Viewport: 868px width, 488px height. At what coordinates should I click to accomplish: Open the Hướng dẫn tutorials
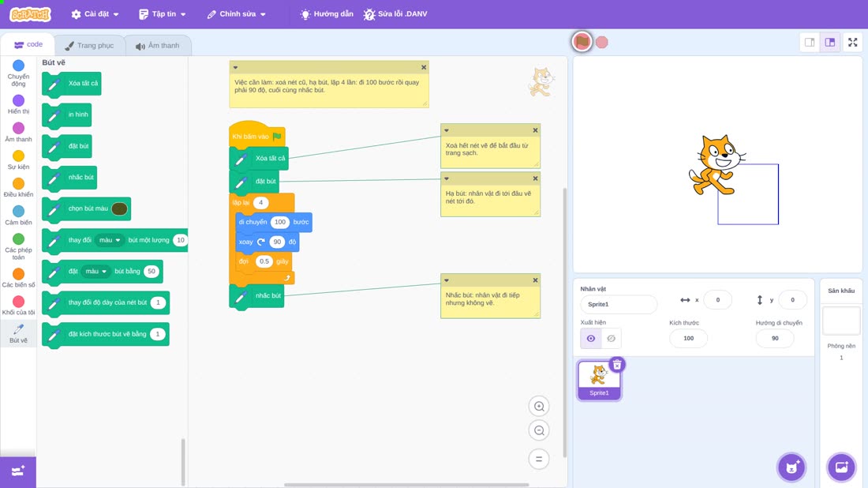pyautogui.click(x=327, y=14)
